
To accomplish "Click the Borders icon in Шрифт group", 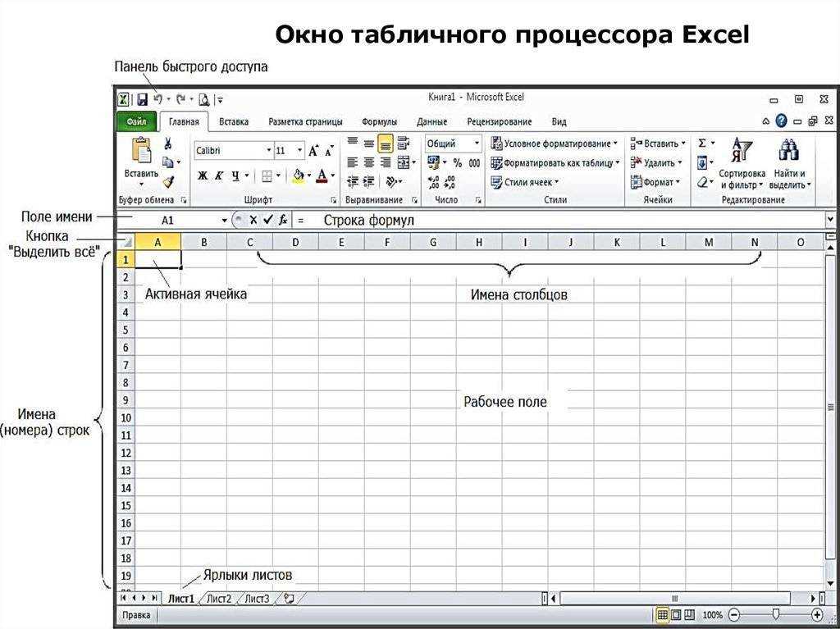I will tap(267, 175).
